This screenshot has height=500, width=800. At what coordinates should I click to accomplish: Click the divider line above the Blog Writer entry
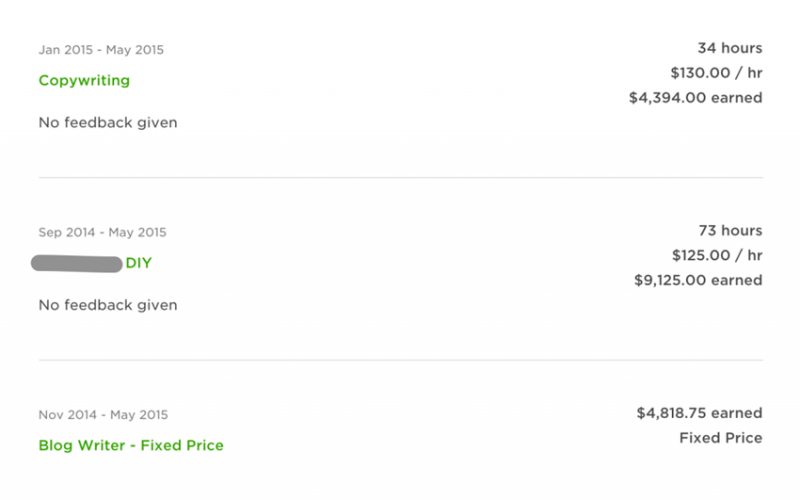point(400,360)
